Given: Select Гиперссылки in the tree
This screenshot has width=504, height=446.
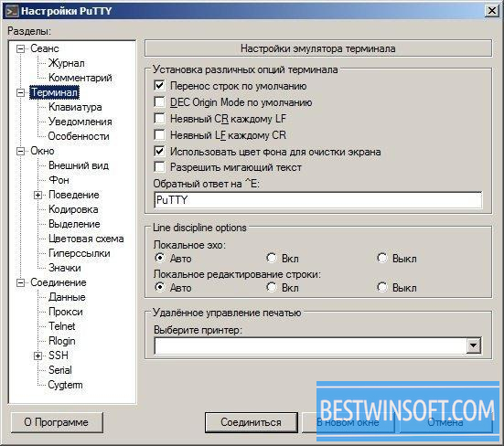Looking at the screenshot, I should (x=80, y=253).
